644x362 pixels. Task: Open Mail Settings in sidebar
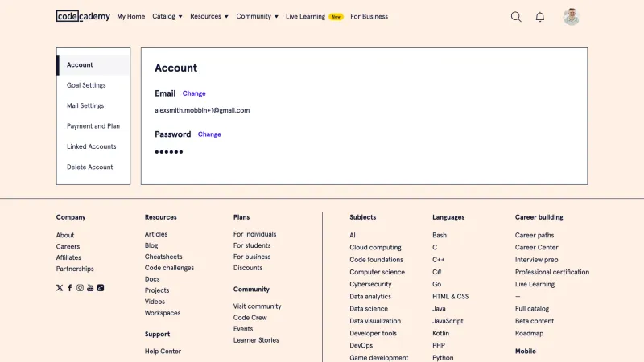click(85, 105)
